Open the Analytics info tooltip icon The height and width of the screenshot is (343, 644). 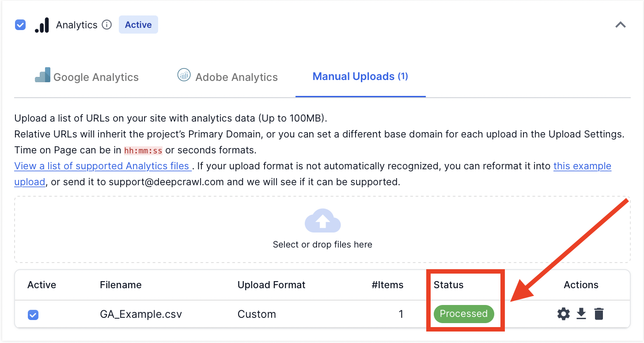(x=107, y=25)
